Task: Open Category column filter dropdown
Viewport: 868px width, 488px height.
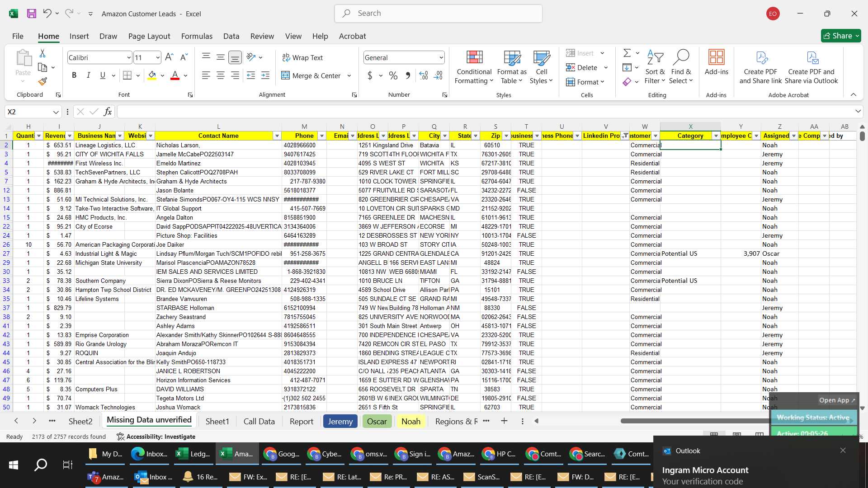Action: pos(716,136)
